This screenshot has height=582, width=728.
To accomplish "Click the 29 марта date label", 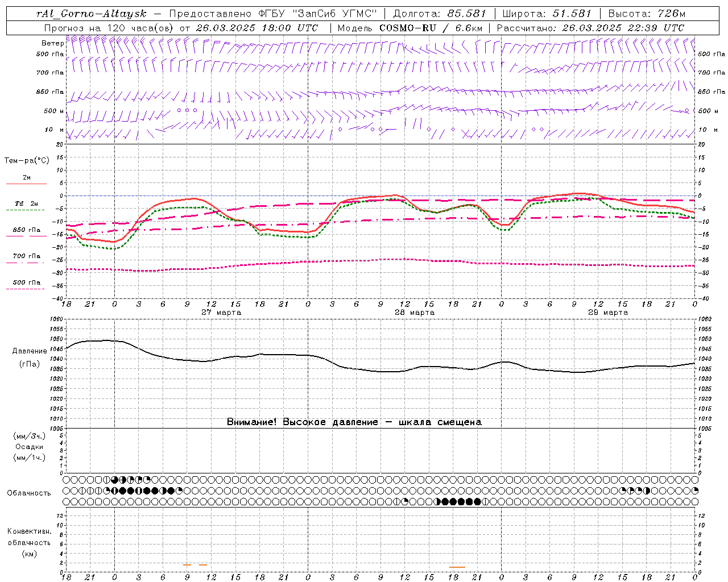I will (x=608, y=313).
